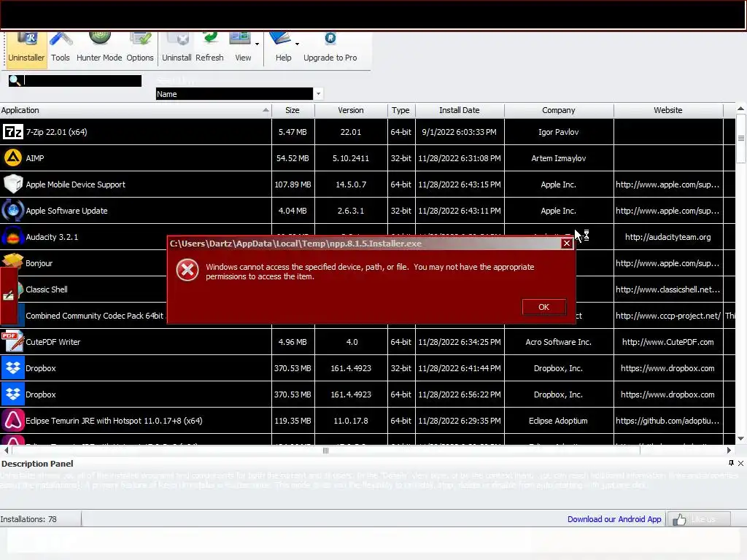
Task: Click the horizontal scrollbar right arrow
Action: coord(729,450)
